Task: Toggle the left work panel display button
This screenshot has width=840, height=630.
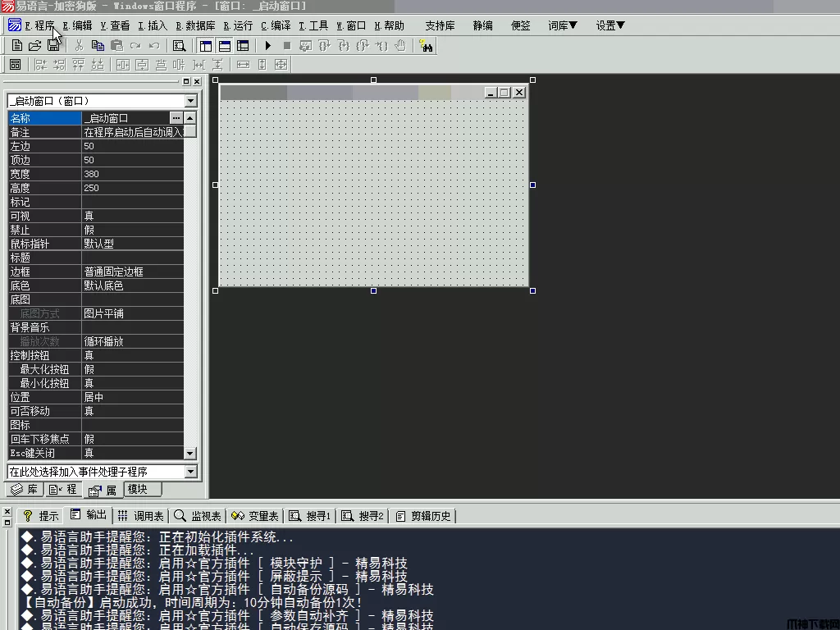Action: pyautogui.click(x=205, y=46)
